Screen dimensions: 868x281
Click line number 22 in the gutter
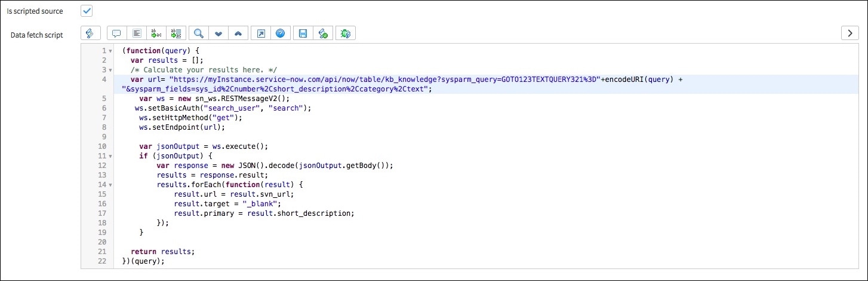(101, 261)
